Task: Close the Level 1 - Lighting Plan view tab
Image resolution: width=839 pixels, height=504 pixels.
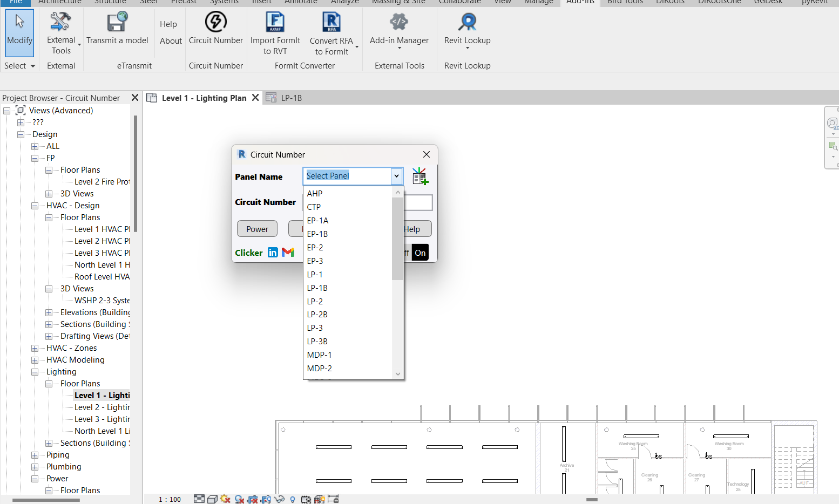Action: pyautogui.click(x=255, y=98)
